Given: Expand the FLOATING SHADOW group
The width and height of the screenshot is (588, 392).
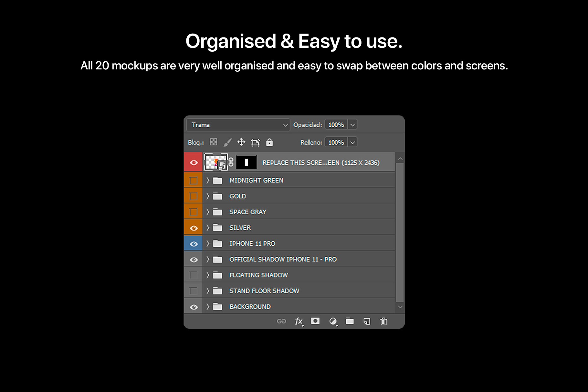Looking at the screenshot, I should click(208, 275).
